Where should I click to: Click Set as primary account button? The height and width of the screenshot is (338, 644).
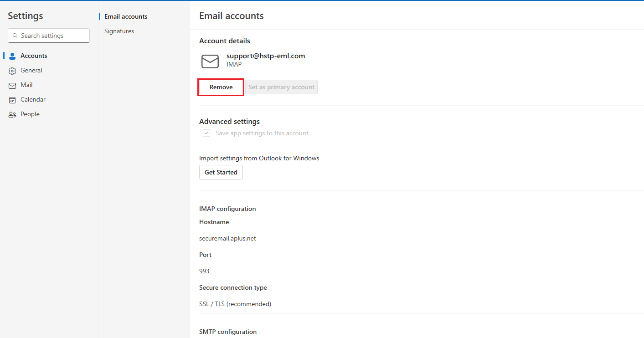(x=281, y=87)
